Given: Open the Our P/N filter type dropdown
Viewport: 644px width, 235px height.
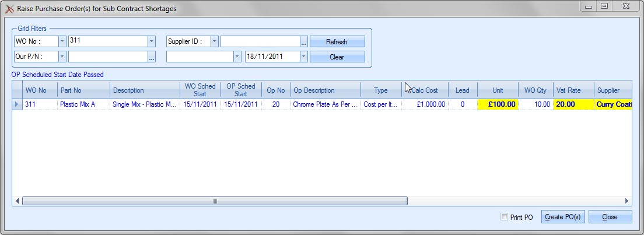Looking at the screenshot, I should 62,57.
